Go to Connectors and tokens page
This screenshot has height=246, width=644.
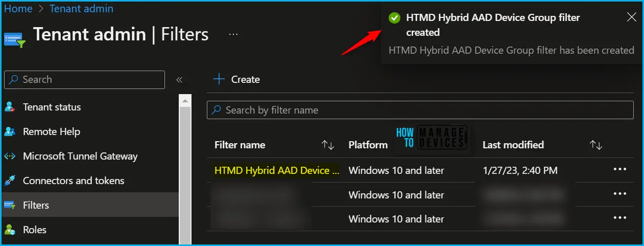tap(74, 181)
